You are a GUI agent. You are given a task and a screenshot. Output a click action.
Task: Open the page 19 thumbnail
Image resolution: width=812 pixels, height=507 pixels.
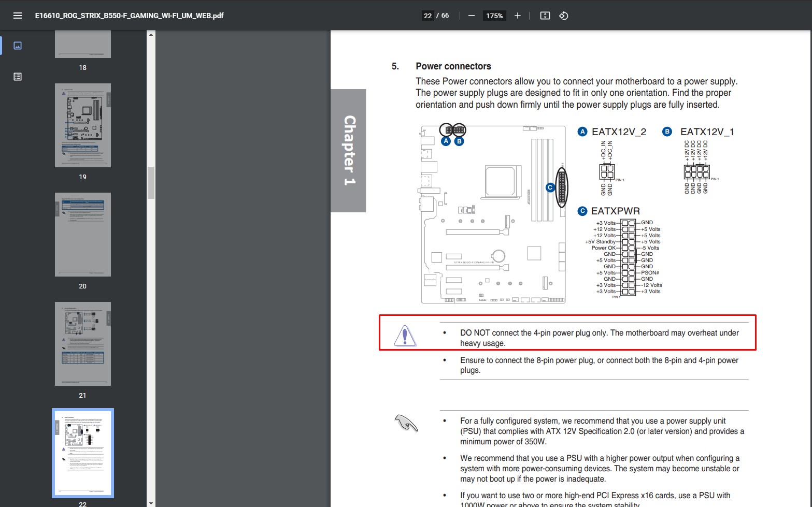(83, 125)
